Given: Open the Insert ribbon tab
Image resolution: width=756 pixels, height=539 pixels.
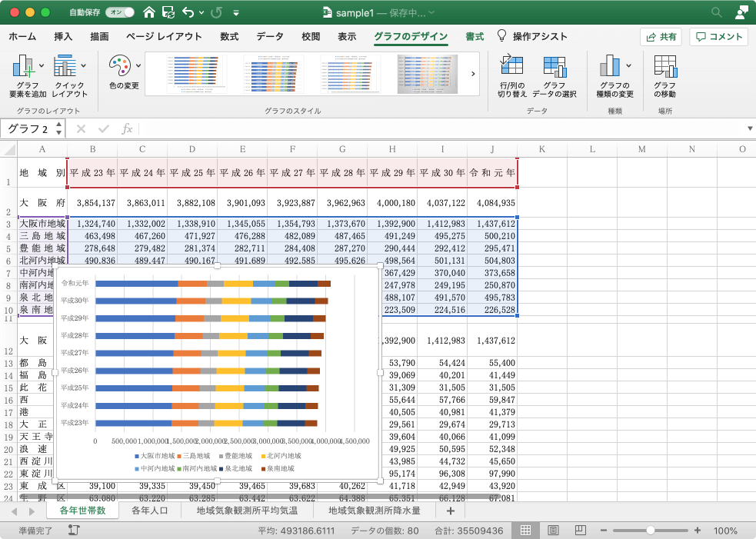Looking at the screenshot, I should point(63,37).
